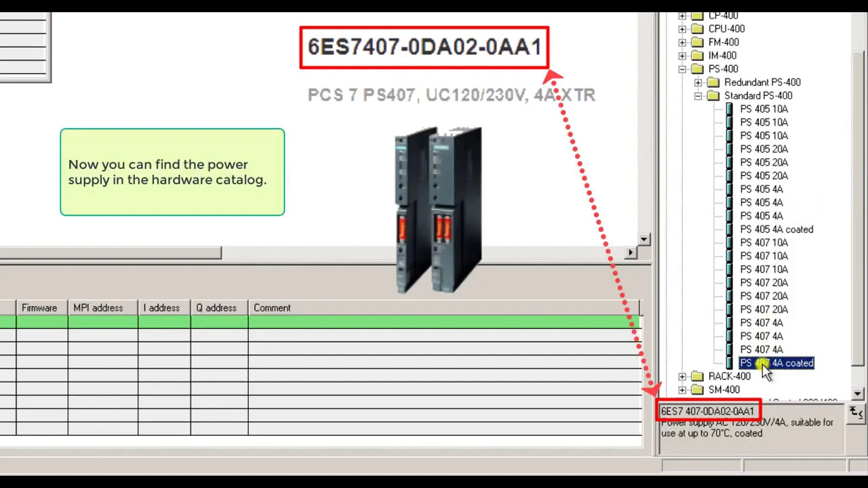Click the station window horizontal scrollbar thumb
The height and width of the screenshot is (488, 868).
click(x=111, y=253)
